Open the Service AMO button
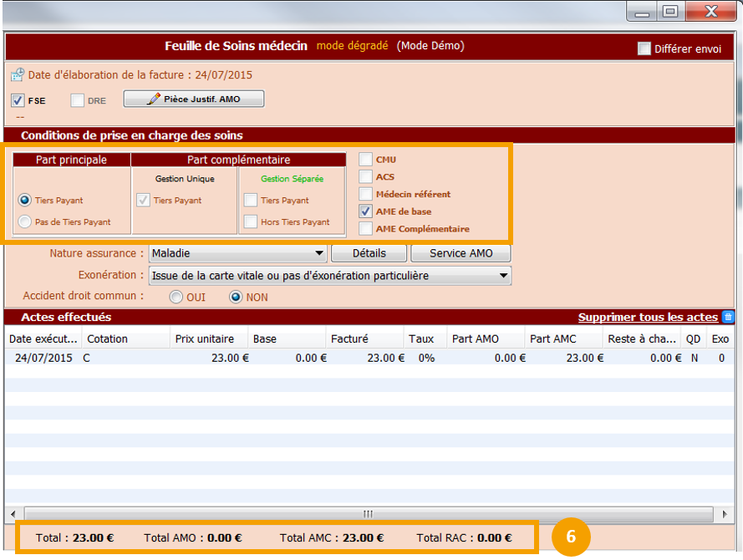The height and width of the screenshot is (560, 743). [461, 253]
